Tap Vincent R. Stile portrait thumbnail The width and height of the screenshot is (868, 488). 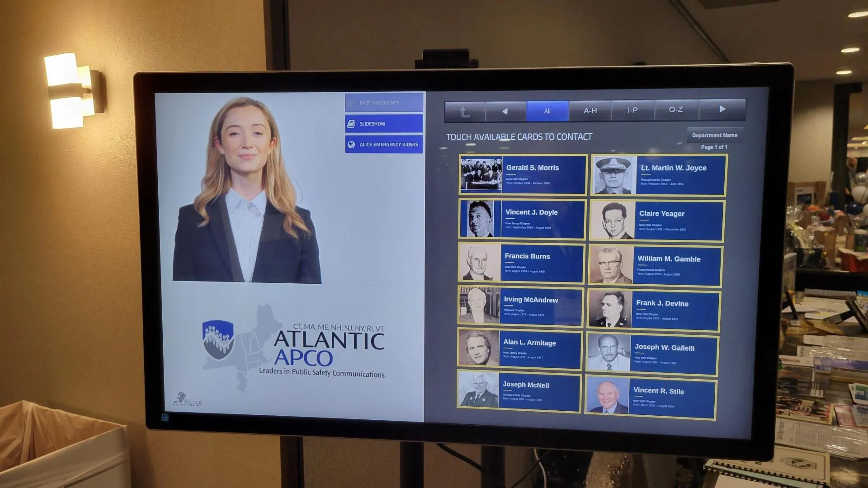[607, 396]
